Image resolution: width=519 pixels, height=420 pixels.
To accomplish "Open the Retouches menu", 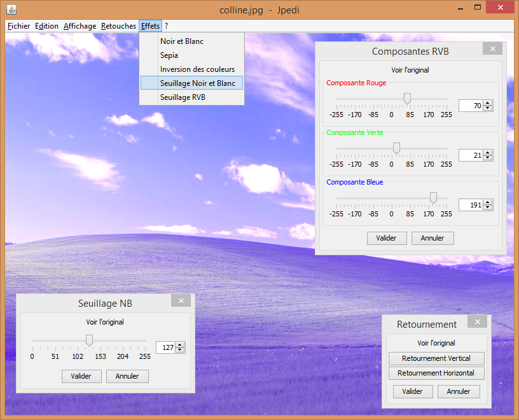I will click(x=118, y=26).
